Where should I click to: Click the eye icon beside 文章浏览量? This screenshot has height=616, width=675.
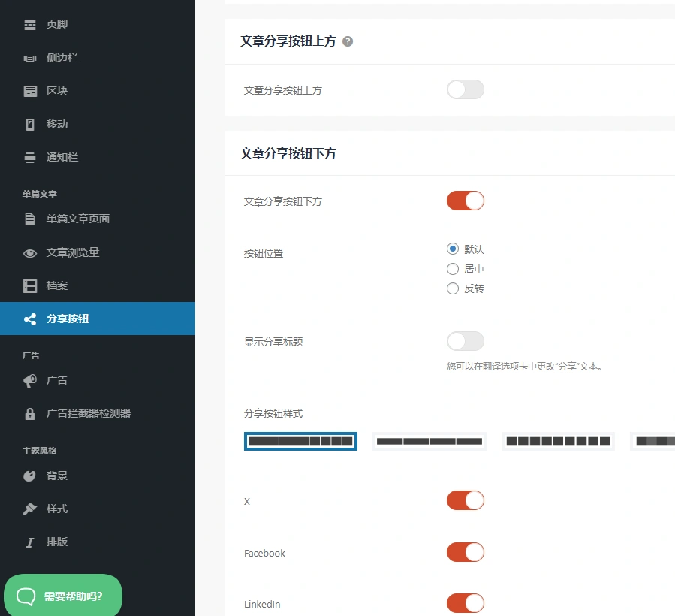[29, 253]
